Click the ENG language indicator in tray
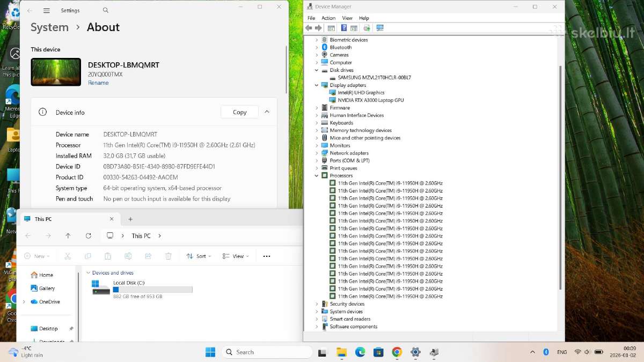This screenshot has height=362, width=644. pos(562,352)
